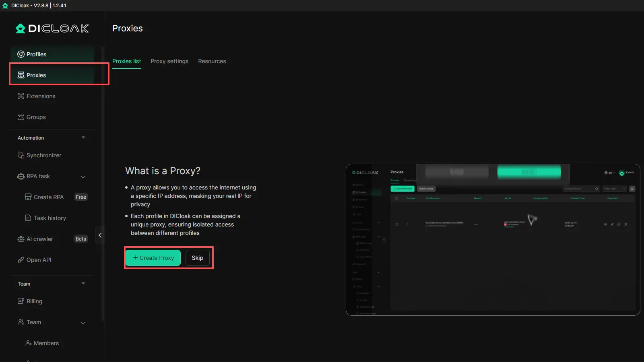Click the Billing icon in sidebar
644x362 pixels.
tap(21, 301)
